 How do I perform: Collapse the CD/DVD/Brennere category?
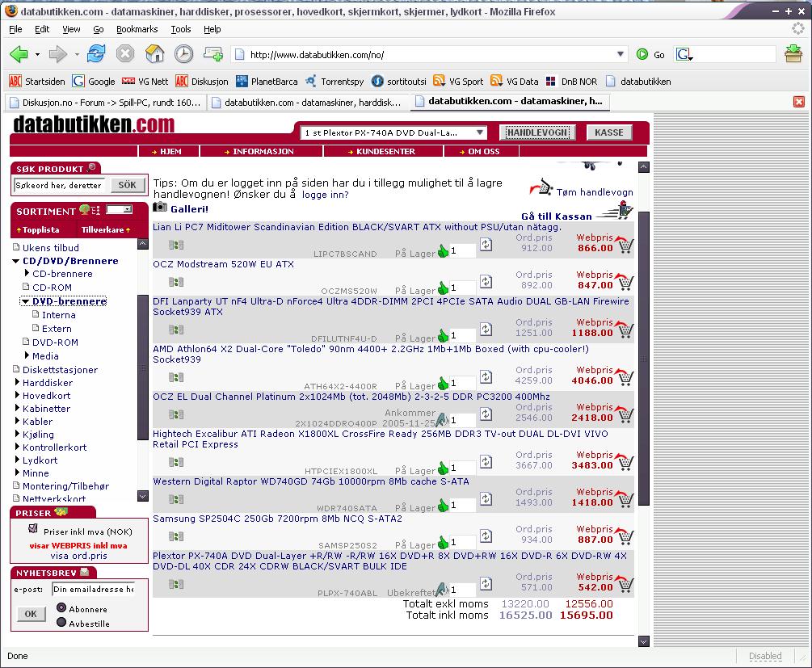15,261
